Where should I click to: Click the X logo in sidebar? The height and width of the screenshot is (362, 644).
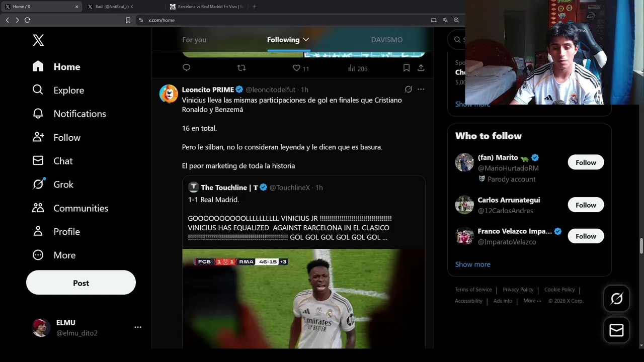pos(38,40)
